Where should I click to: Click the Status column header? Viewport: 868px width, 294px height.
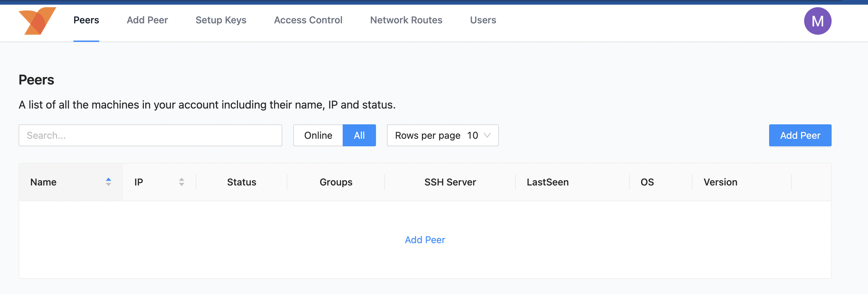click(241, 182)
